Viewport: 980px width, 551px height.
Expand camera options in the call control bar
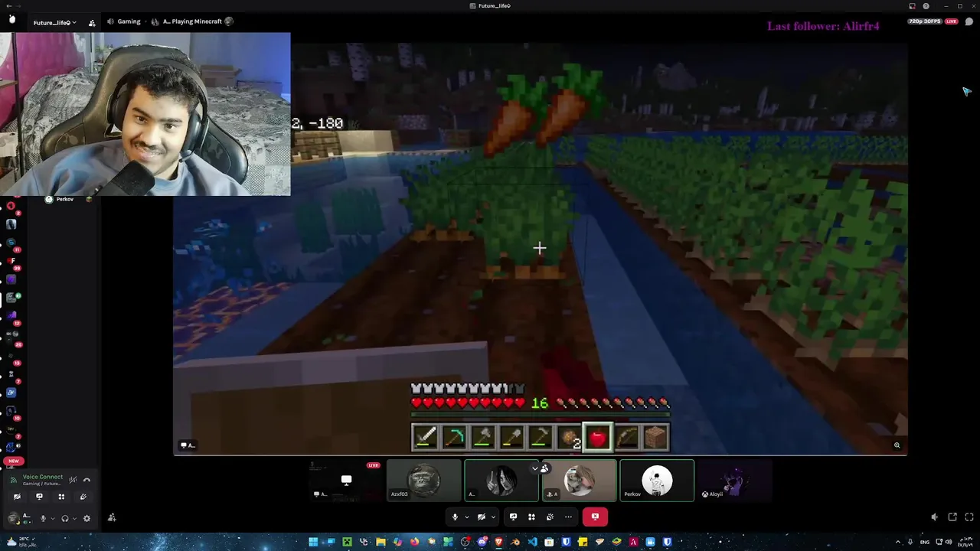click(x=492, y=517)
